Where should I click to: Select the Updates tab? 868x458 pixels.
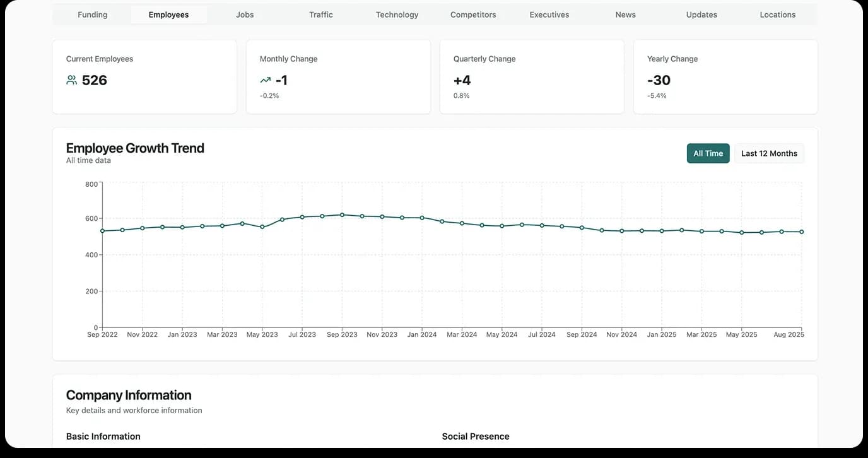coord(701,15)
